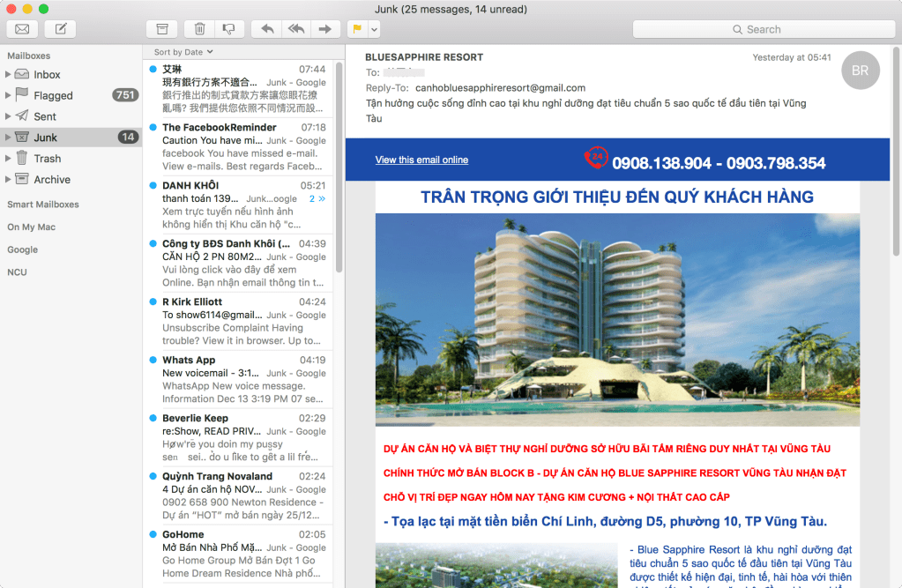The image size is (902, 588).
Task: Click the View this email online link
Action: (421, 159)
